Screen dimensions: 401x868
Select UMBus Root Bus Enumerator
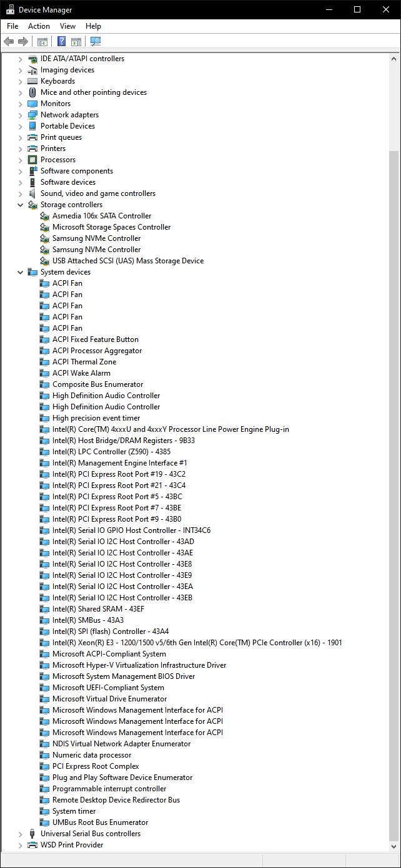(x=100, y=822)
